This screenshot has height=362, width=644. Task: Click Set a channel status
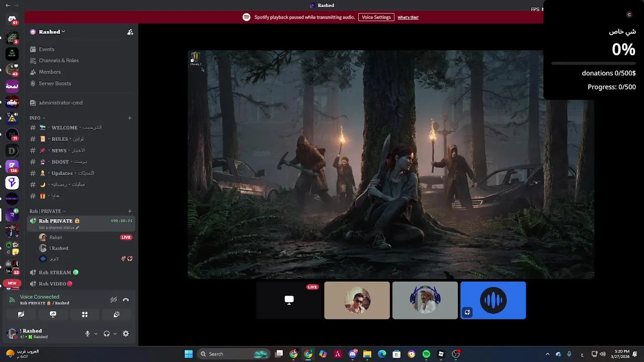pos(59,228)
